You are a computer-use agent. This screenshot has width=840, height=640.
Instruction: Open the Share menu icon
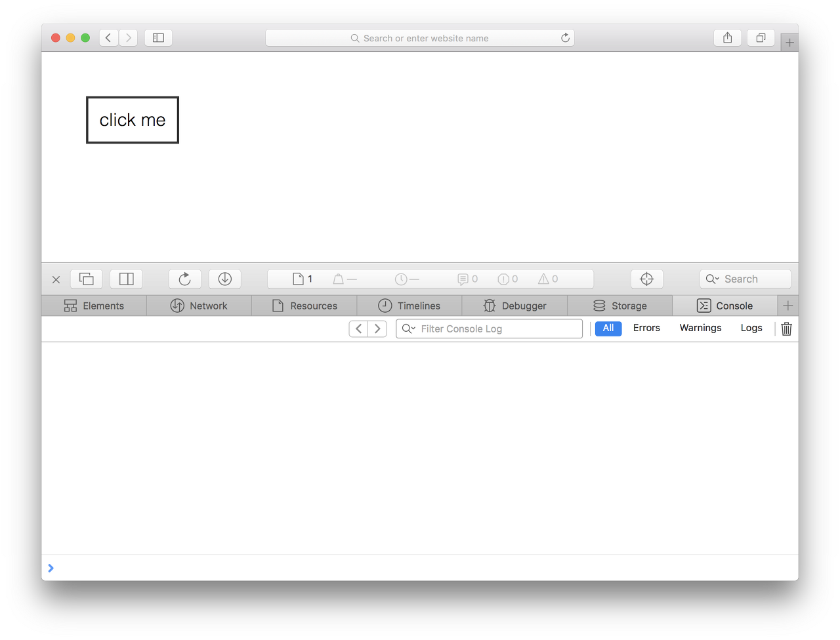(x=728, y=38)
